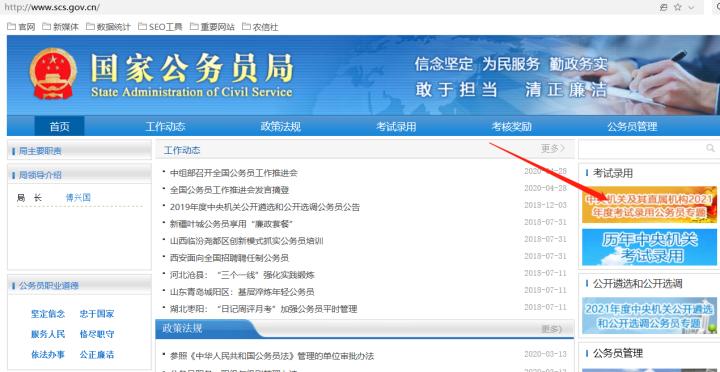Viewport: 720px width, 372px height.
Task: Open the 考试录用 navigation menu
Action: coord(396,126)
